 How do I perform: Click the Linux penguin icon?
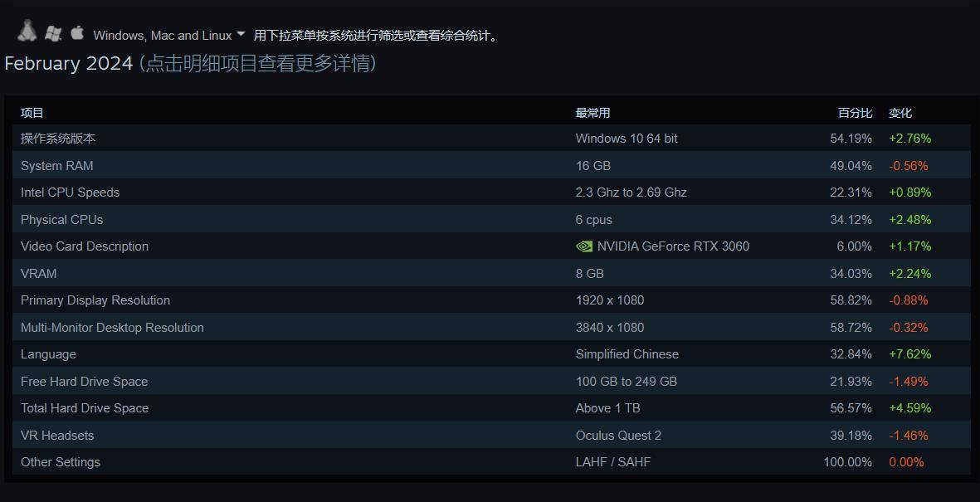pyautogui.click(x=27, y=32)
